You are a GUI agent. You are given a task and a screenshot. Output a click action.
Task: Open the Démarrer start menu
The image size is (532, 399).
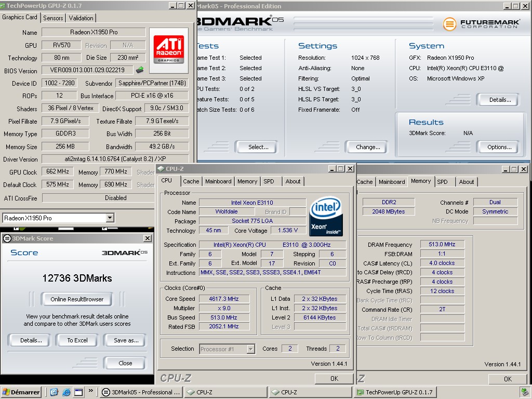[x=21, y=392]
